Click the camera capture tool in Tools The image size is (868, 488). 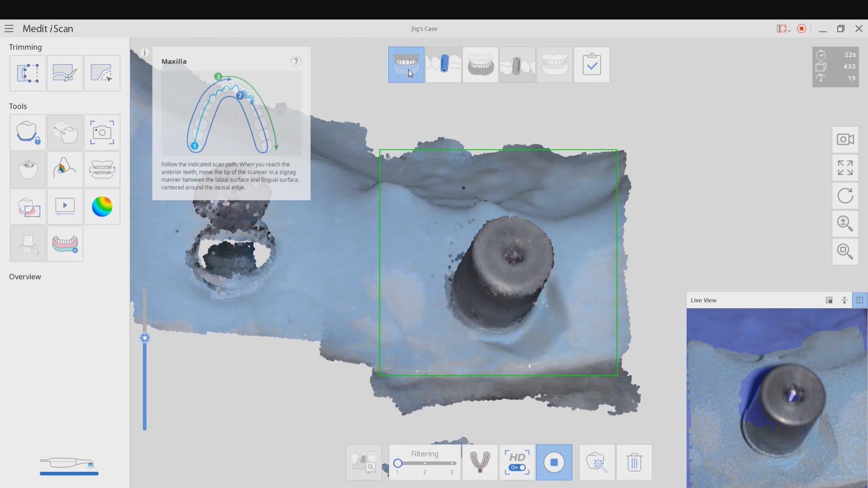point(102,132)
